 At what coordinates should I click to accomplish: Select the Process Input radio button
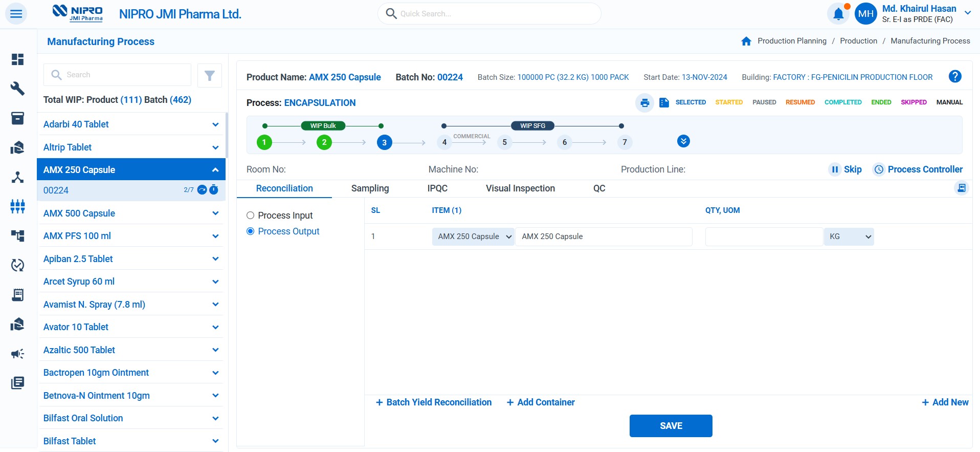(251, 216)
